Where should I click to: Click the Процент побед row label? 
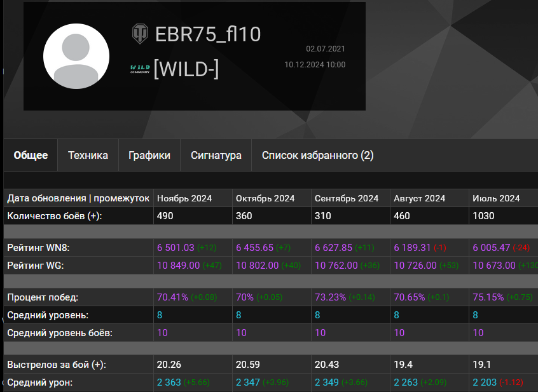tap(43, 297)
